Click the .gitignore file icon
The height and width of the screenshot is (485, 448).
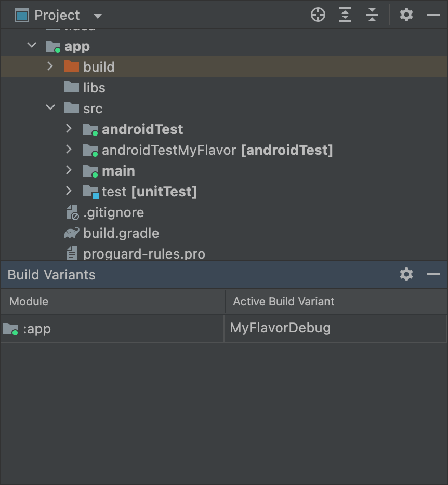72,212
